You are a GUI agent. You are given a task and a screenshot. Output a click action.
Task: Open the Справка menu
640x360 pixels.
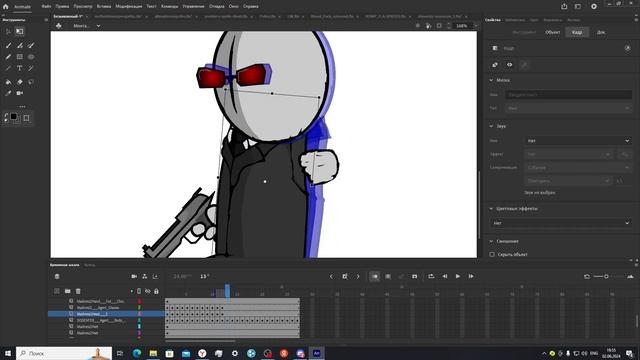click(x=251, y=6)
